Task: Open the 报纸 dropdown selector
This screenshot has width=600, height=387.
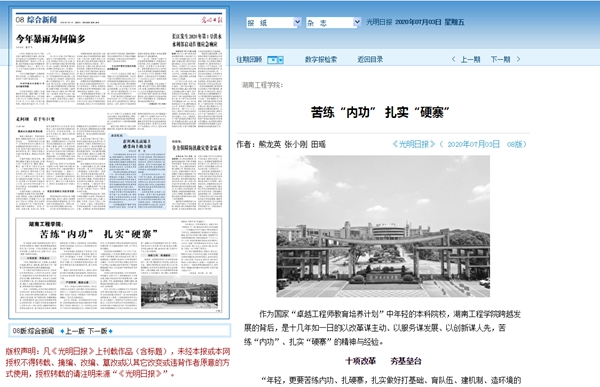Action: 274,23
